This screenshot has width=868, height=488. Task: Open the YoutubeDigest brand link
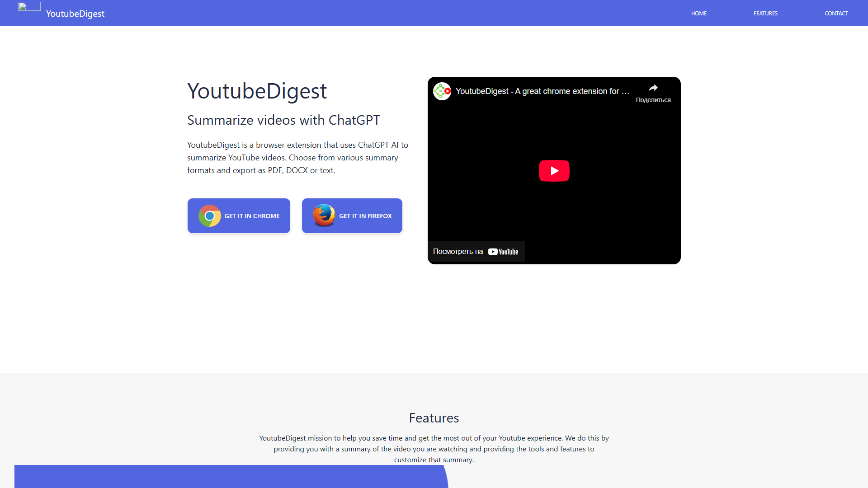click(75, 14)
